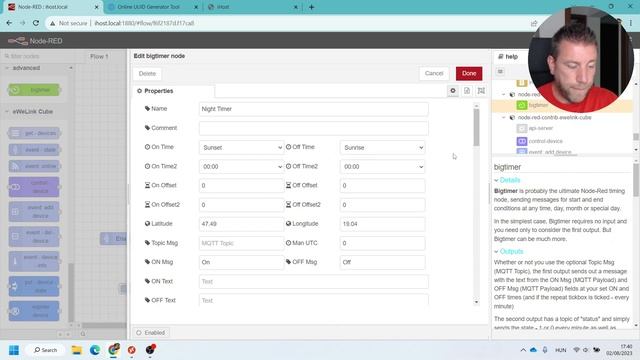Open the node appearance settings icon
Screen dimensions: 640x360
point(481,91)
